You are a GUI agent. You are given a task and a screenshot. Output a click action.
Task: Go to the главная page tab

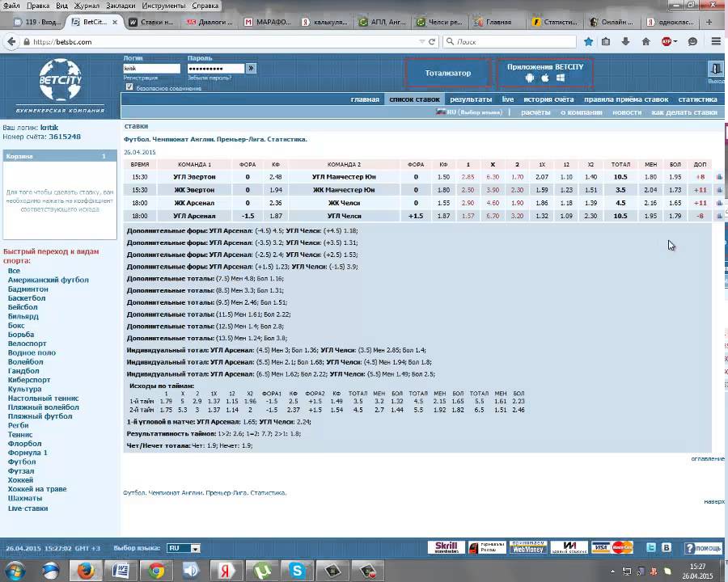tap(365, 99)
